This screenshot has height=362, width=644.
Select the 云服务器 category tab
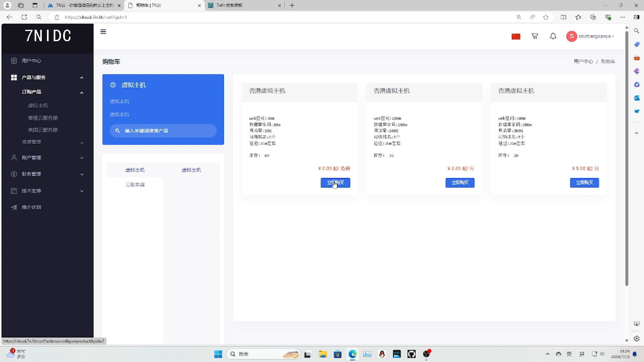pos(135,185)
